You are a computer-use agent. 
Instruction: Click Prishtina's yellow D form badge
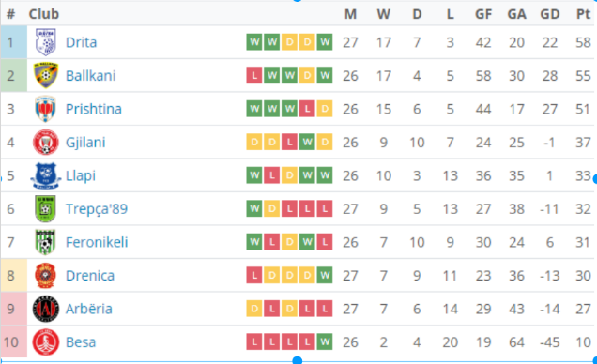tap(325, 109)
